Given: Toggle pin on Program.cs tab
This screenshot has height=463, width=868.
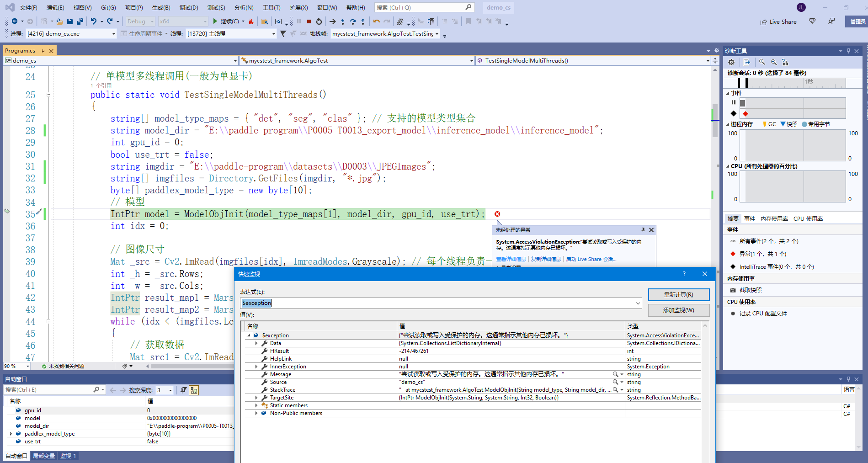Looking at the screenshot, I should (x=43, y=51).
